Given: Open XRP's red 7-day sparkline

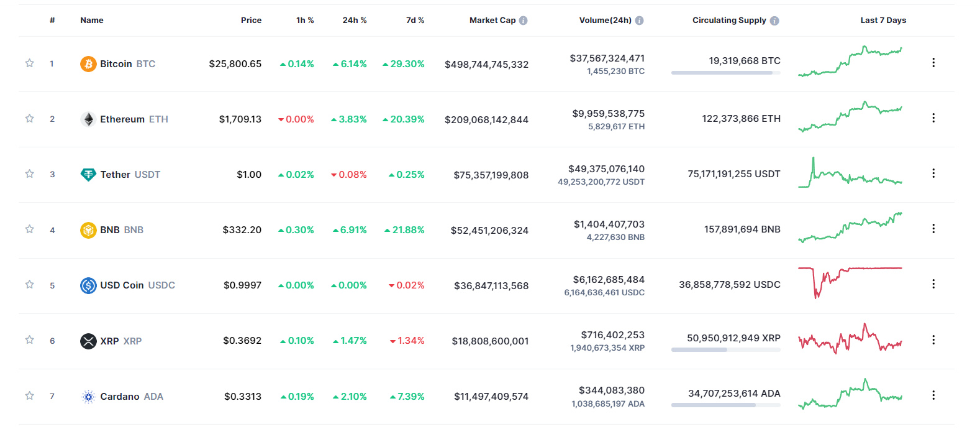Looking at the screenshot, I should [850, 339].
